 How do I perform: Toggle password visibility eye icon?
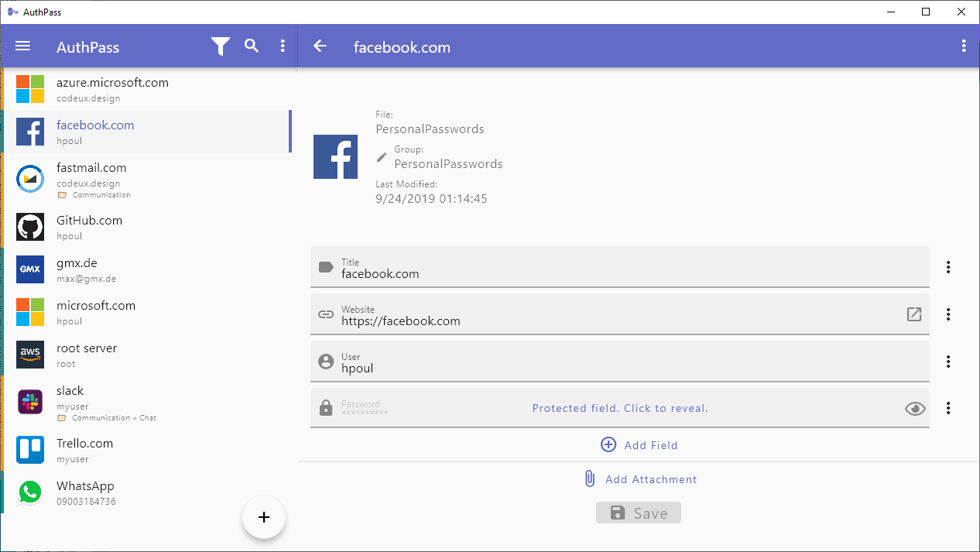click(915, 409)
